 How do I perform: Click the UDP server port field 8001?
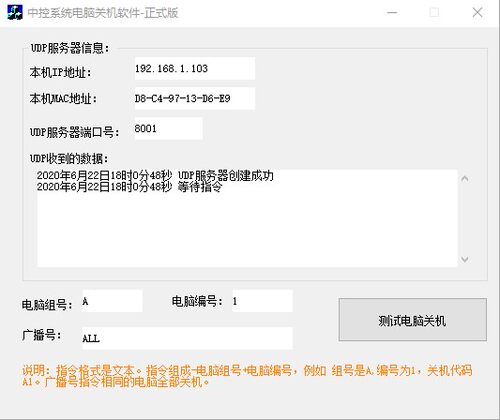pos(168,128)
